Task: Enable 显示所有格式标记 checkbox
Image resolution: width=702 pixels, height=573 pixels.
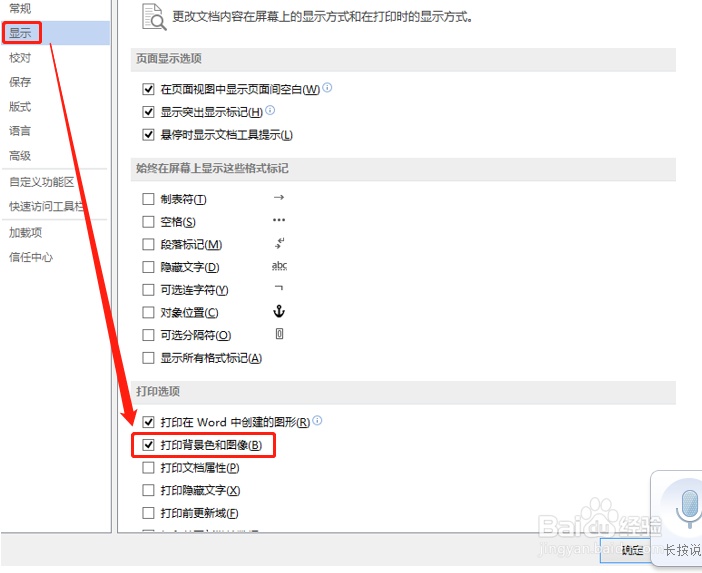Action: [x=148, y=358]
